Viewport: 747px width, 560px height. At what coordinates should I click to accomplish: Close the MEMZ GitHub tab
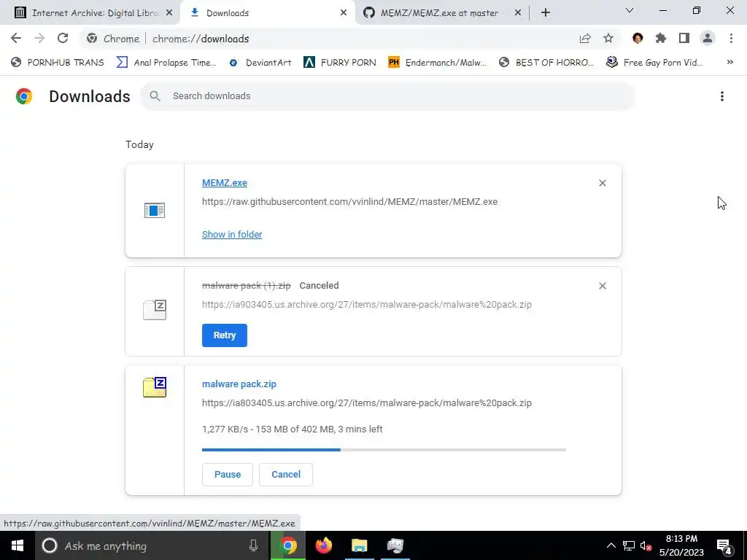[518, 13]
